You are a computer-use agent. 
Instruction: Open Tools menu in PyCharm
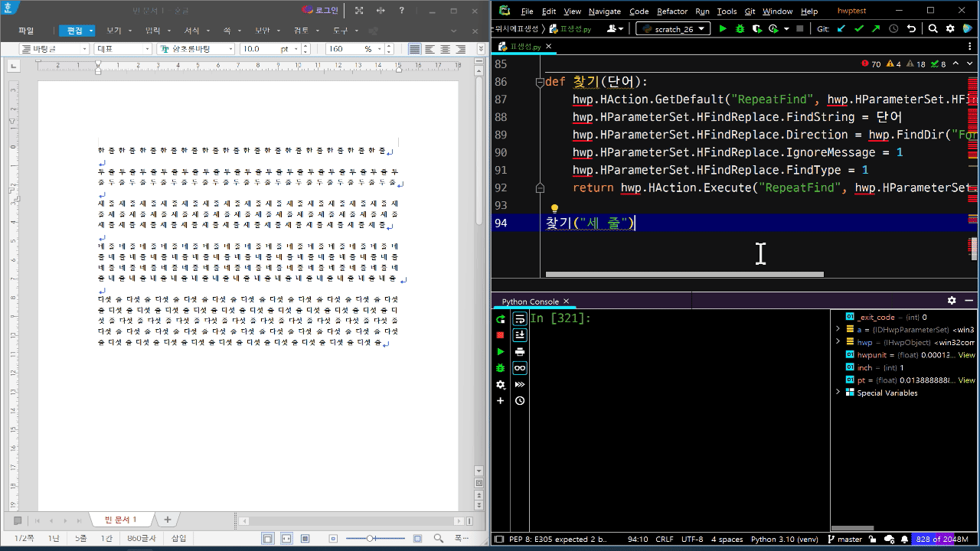click(x=727, y=11)
